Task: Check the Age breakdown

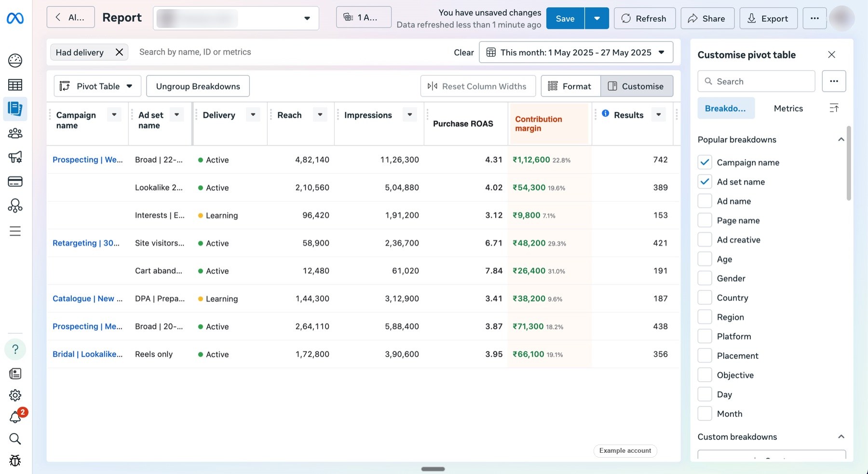Action: [x=705, y=259]
